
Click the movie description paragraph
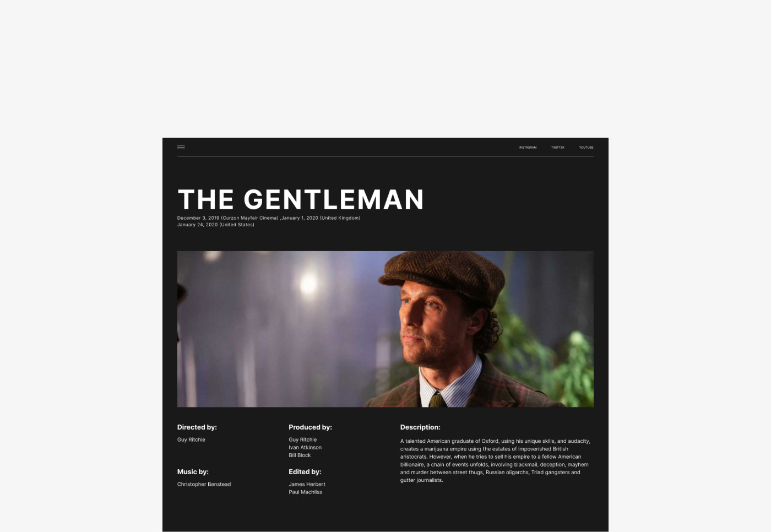pos(495,460)
